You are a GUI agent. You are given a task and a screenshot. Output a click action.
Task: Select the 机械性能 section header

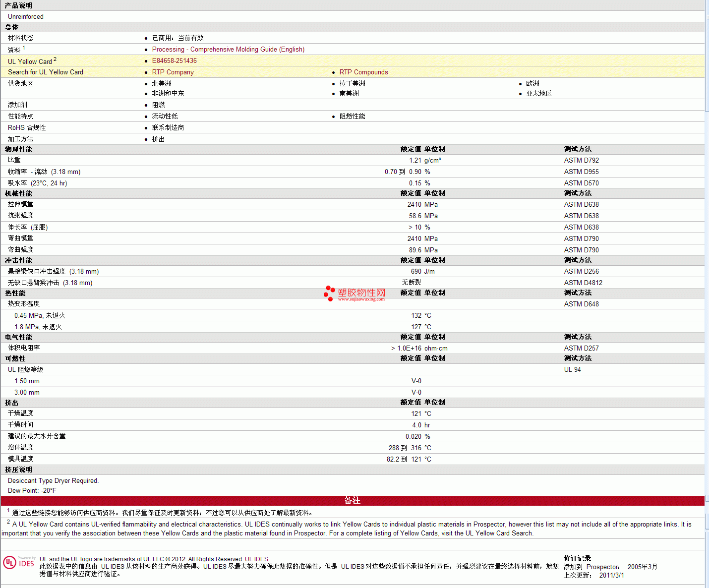[x=19, y=193]
